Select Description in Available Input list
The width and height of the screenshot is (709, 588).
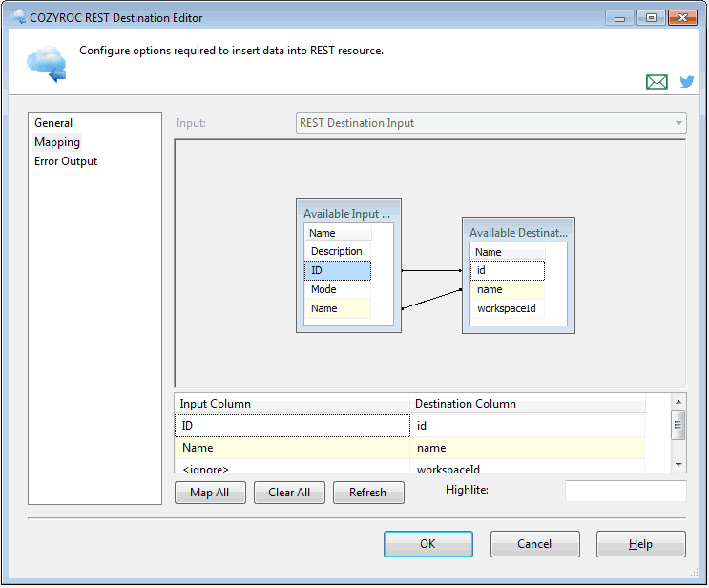point(337,251)
